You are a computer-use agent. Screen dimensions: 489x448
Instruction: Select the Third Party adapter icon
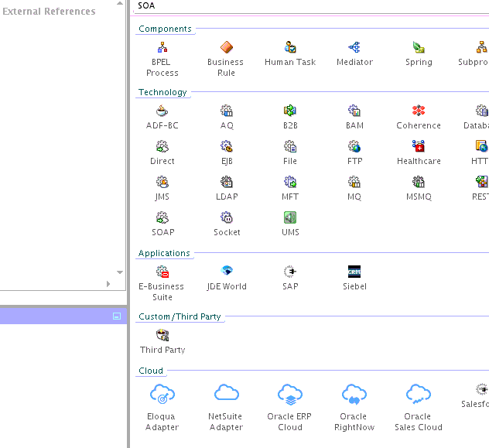click(162, 336)
